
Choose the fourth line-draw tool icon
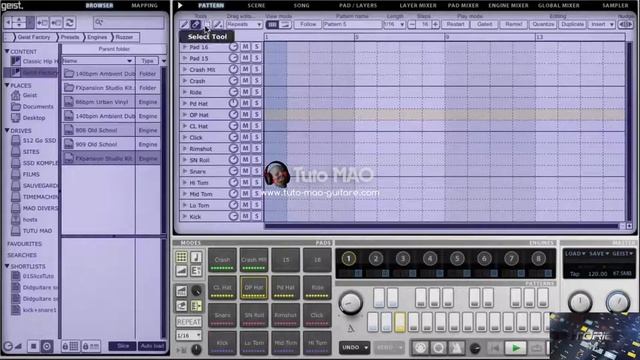(218, 24)
